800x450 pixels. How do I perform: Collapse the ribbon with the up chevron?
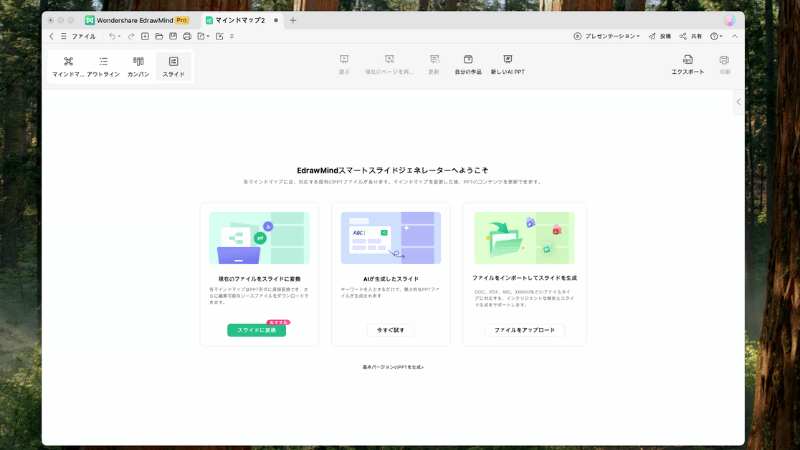735,36
